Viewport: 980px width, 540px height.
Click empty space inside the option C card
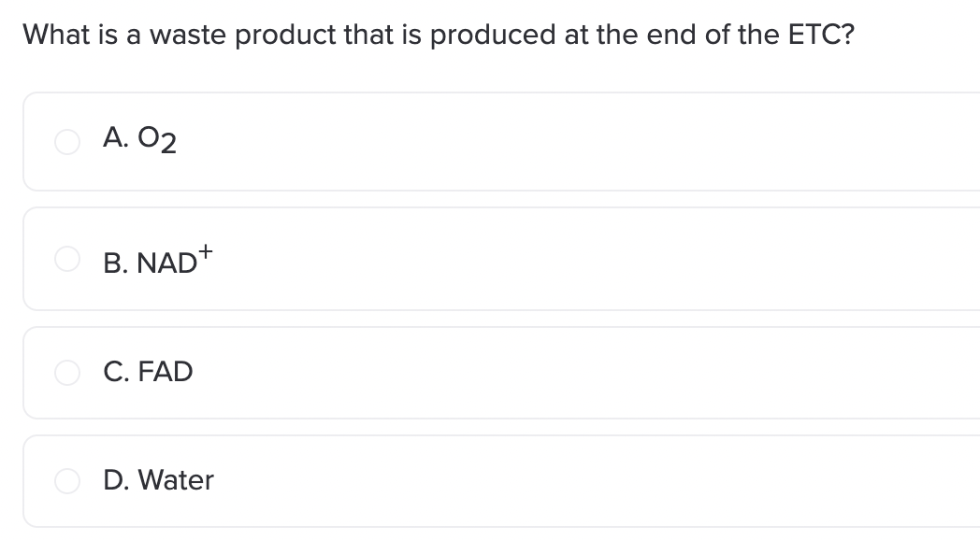563,373
